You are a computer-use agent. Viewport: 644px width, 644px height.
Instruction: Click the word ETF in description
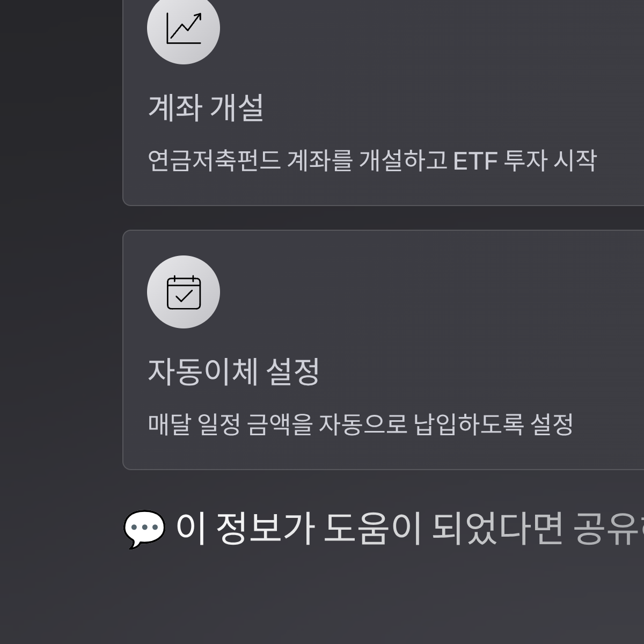[x=475, y=161]
